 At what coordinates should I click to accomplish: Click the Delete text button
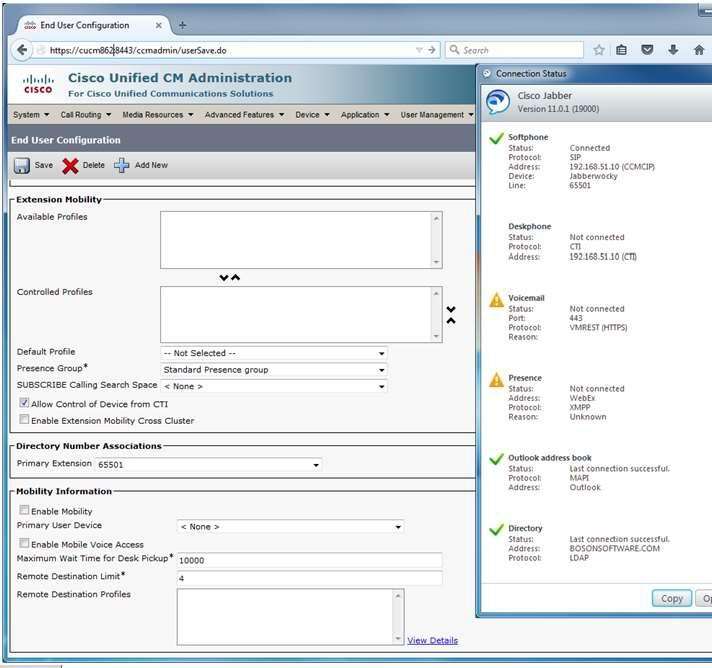tap(94, 165)
